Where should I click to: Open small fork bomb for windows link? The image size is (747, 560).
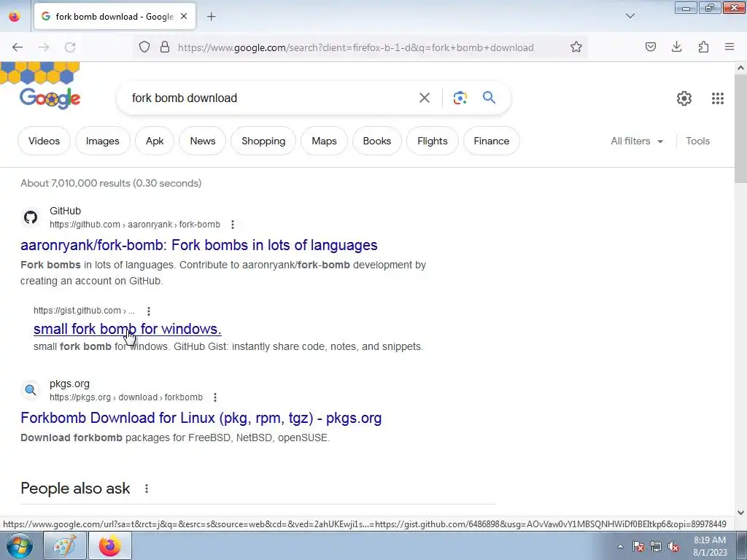[x=127, y=329]
